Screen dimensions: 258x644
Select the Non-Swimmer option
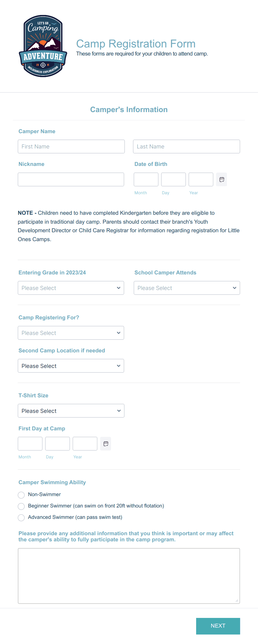coord(21,495)
